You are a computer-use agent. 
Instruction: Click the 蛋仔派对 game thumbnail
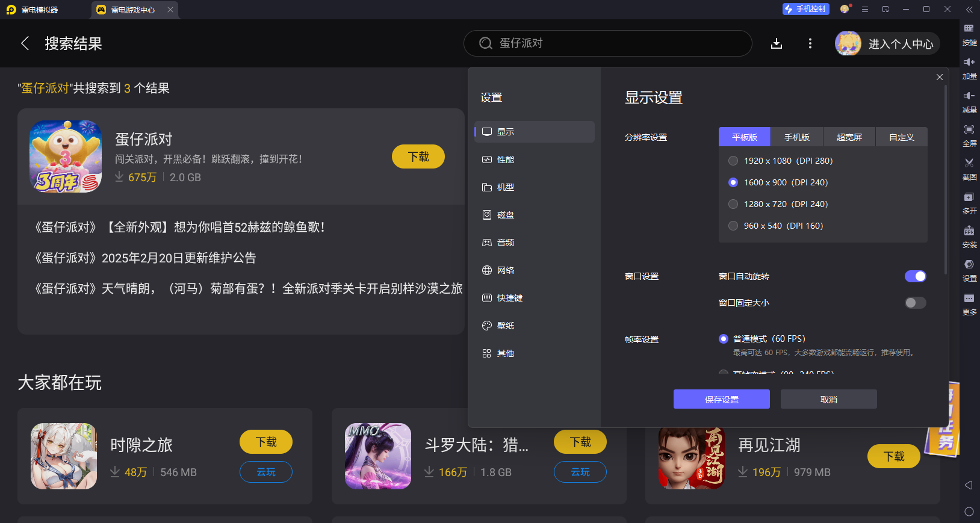point(66,156)
